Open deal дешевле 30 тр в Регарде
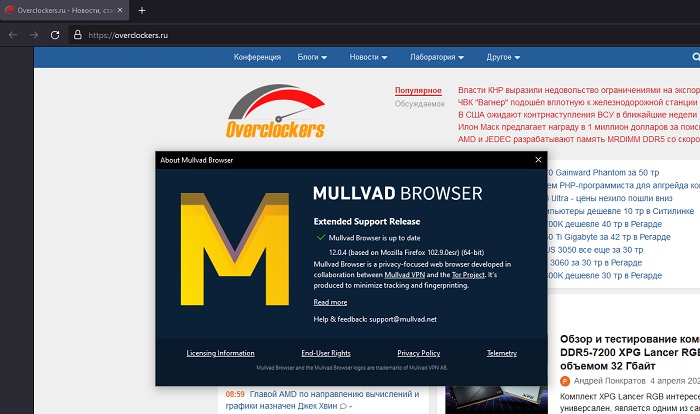 coord(605,276)
